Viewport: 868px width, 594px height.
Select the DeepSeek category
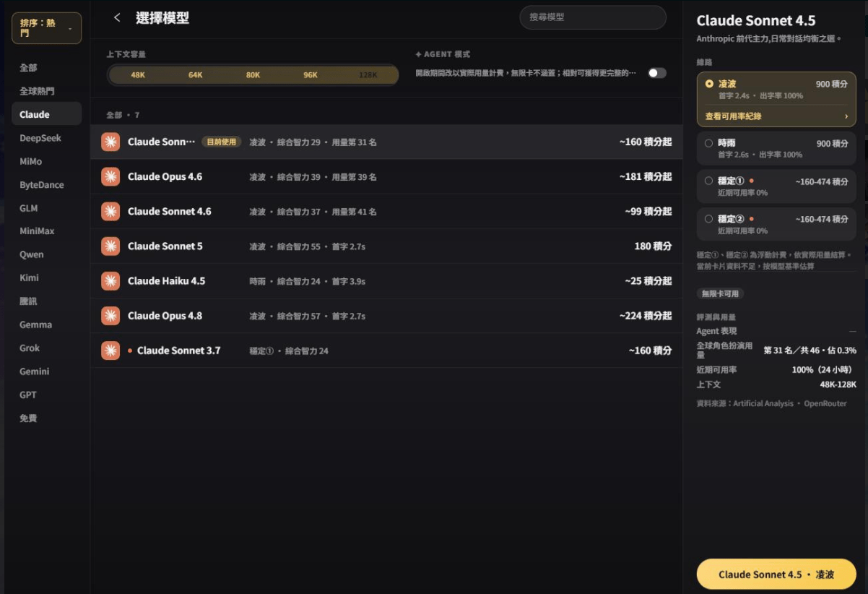pyautogui.click(x=47, y=138)
